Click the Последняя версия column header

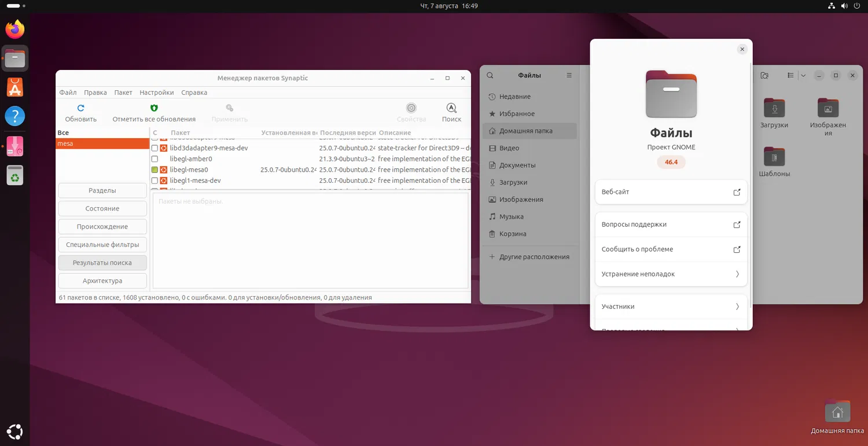pos(347,132)
